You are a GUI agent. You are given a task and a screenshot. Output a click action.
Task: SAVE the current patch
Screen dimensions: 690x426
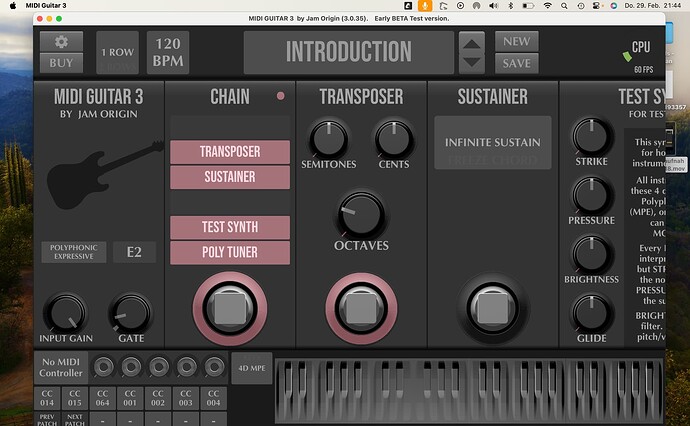pyautogui.click(x=517, y=63)
